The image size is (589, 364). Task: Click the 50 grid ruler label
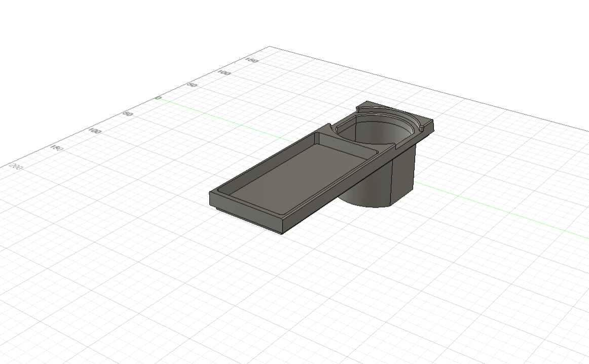(x=193, y=85)
